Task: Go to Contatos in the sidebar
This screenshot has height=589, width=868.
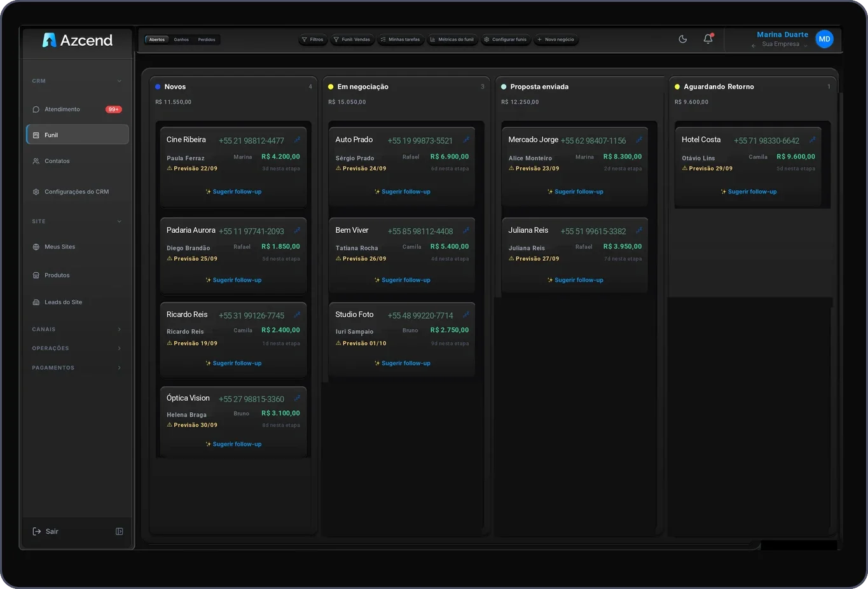Action: point(77,161)
